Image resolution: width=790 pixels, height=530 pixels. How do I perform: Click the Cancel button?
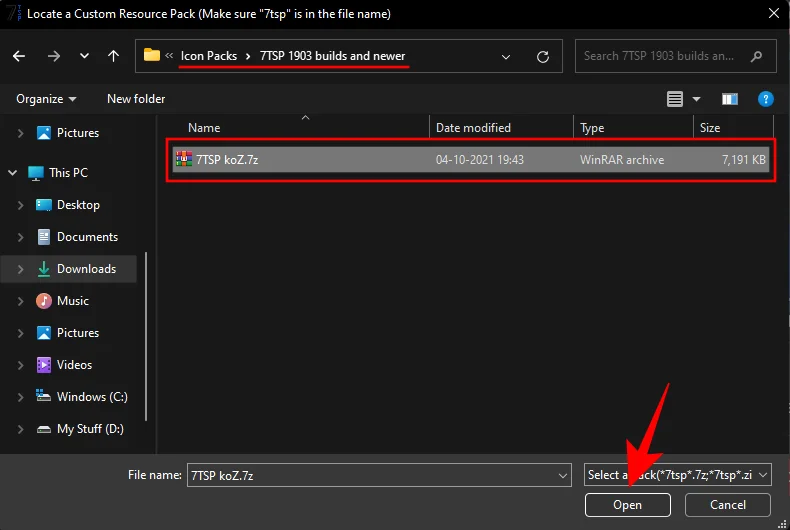(727, 505)
